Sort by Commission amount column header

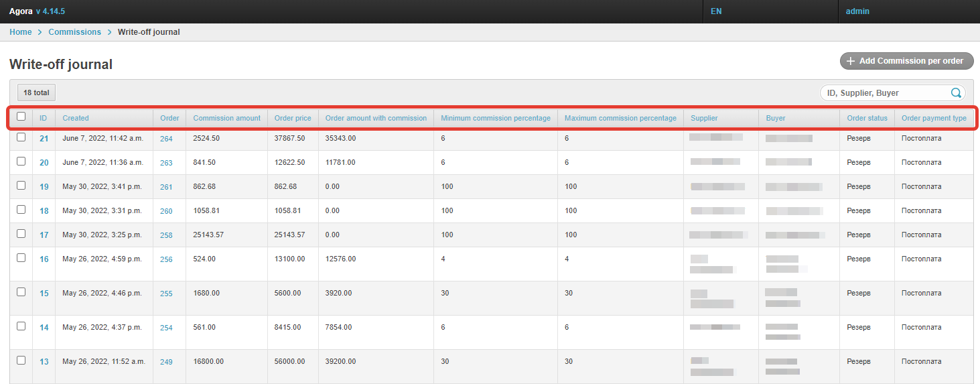[226, 118]
